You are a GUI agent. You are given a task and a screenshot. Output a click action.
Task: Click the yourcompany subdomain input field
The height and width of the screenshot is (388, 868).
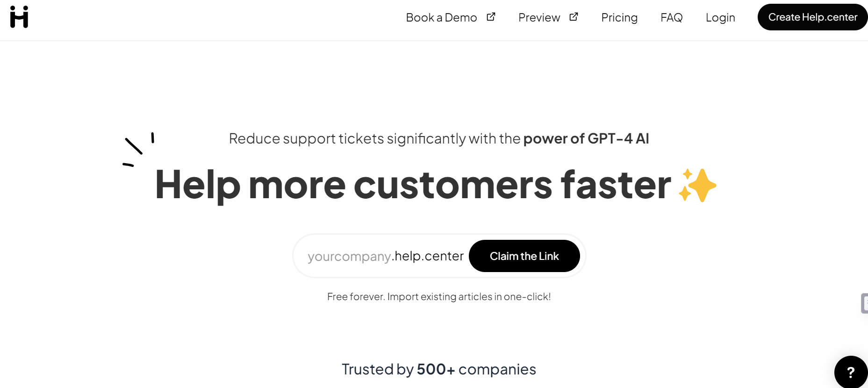pyautogui.click(x=349, y=256)
